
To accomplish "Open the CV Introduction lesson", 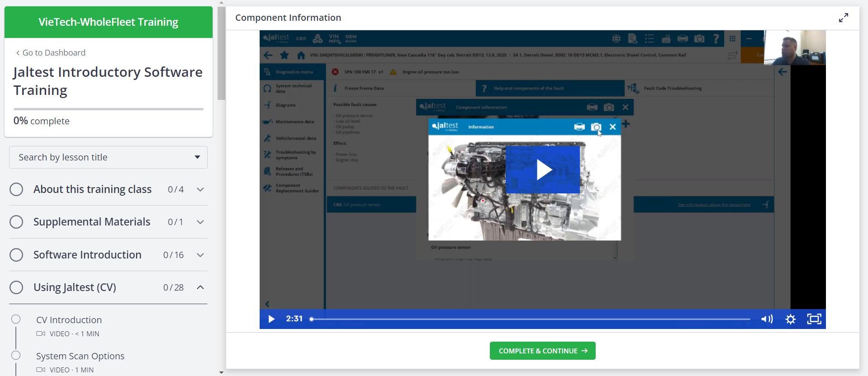I will pyautogui.click(x=69, y=320).
